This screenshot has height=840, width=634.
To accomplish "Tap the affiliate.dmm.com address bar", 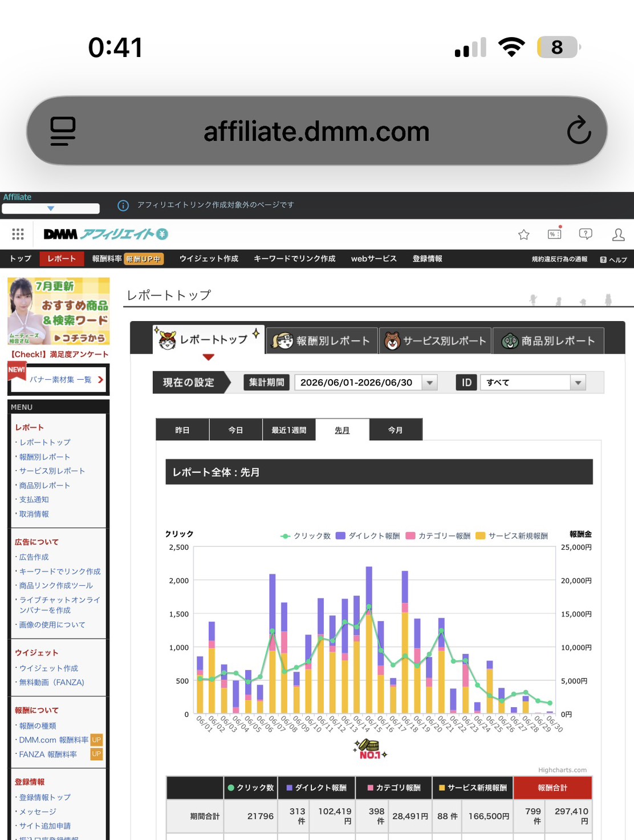I will coord(316,131).
